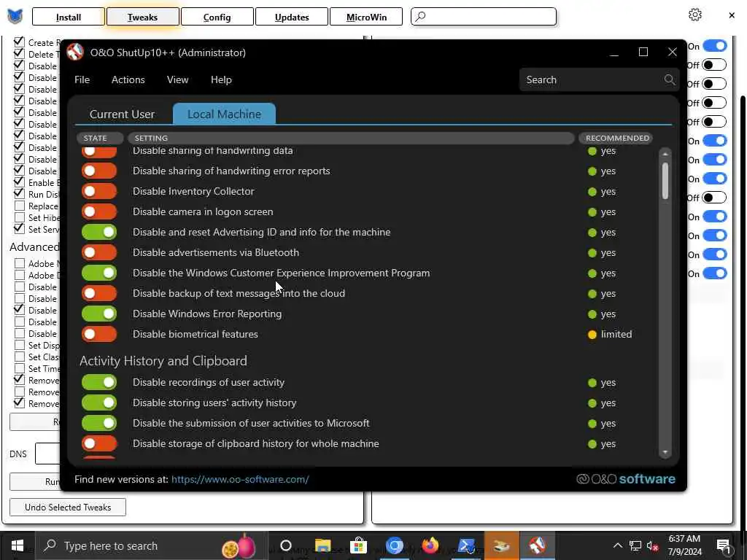Click the orange-highlighted taskbar app icon

pyautogui.click(x=502, y=545)
